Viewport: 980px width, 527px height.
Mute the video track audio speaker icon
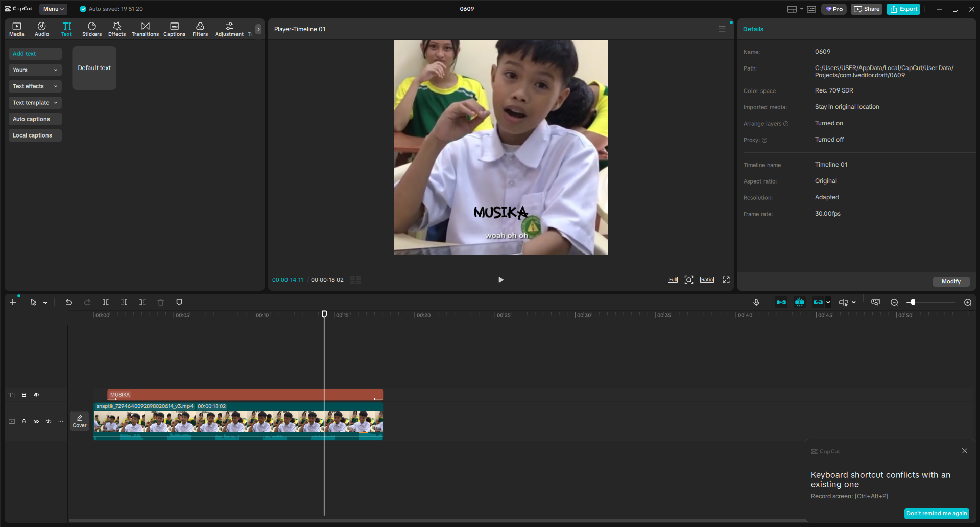49,421
